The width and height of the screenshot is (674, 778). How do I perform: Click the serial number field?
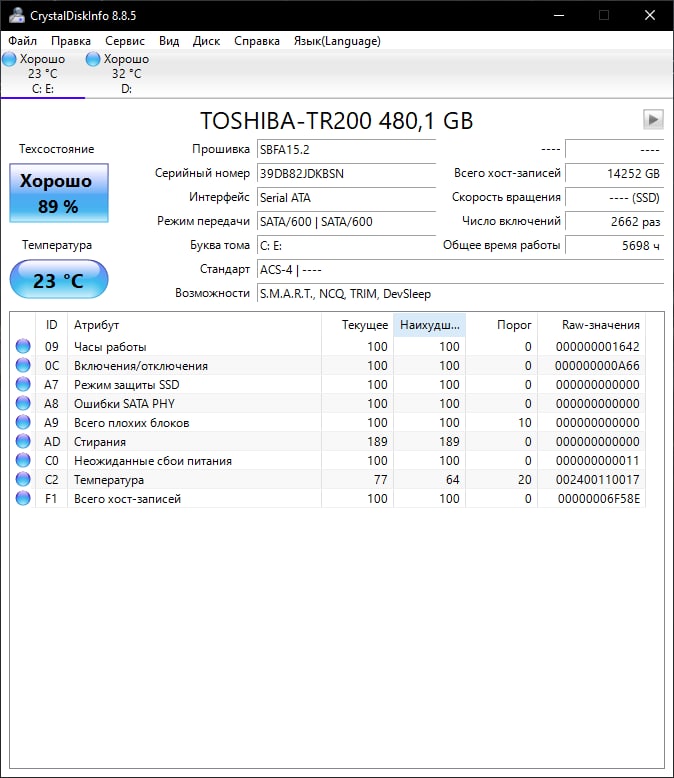coord(345,173)
